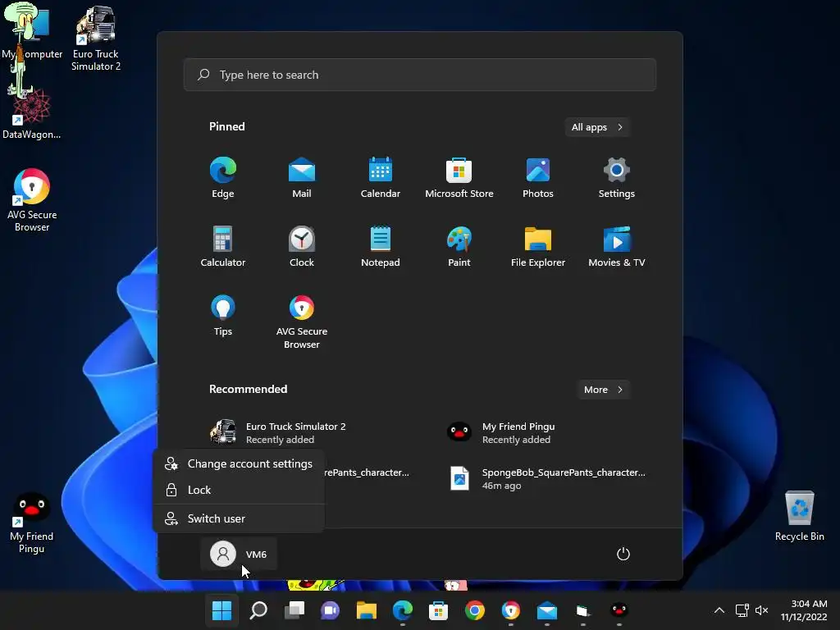The height and width of the screenshot is (630, 840).
Task: Open Task View on the taskbar
Action: [294, 610]
